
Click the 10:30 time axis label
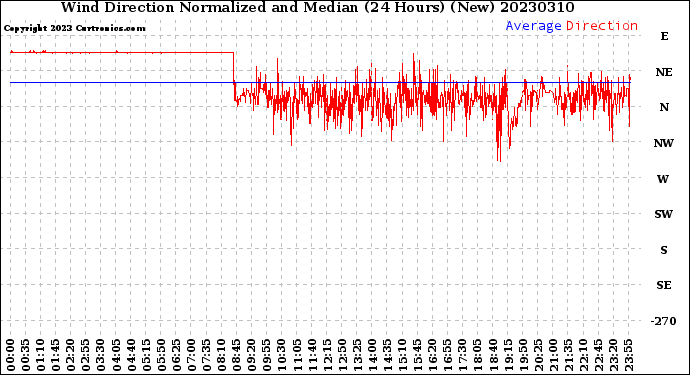[x=282, y=355]
